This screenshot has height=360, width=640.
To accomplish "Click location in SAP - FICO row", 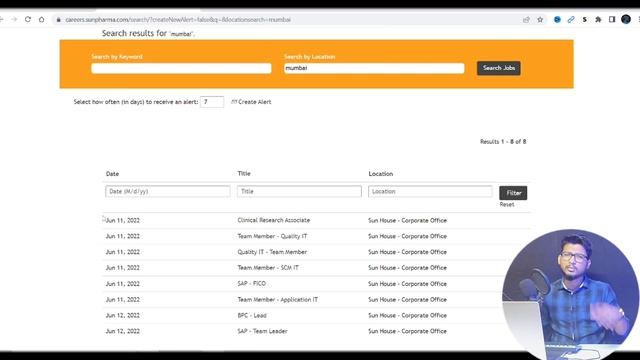I will click(x=407, y=284).
